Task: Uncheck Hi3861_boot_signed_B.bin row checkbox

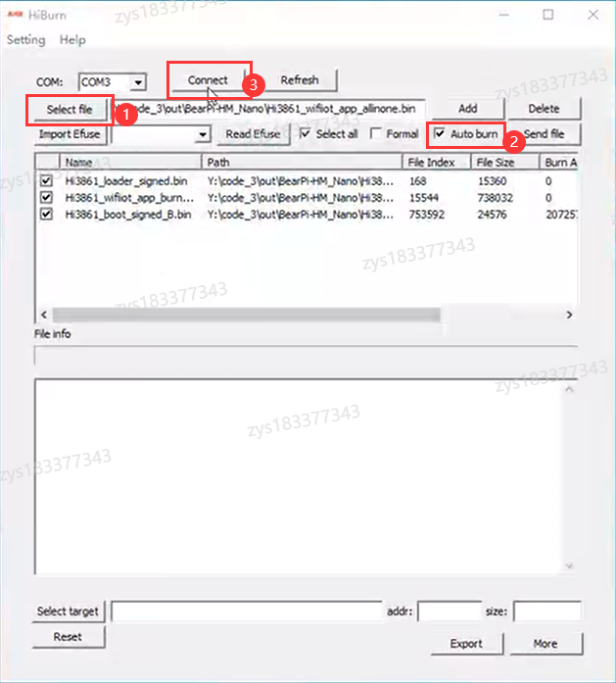Action: [46, 214]
